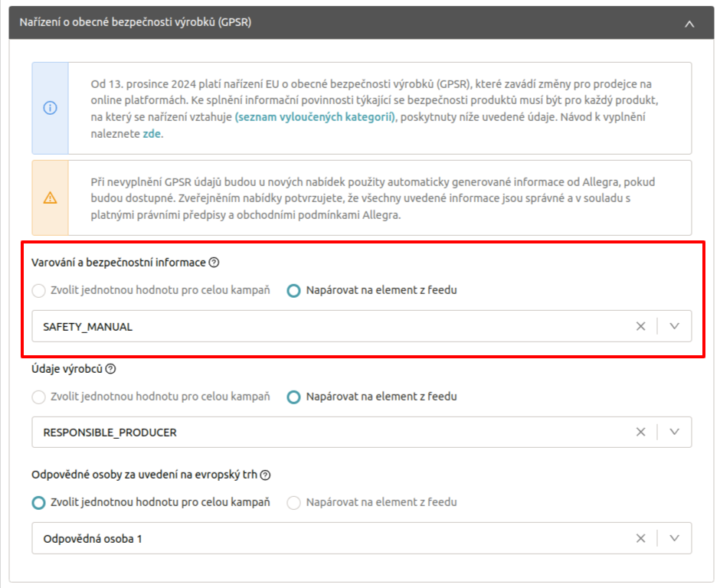Clear the RESPONSIBLE_PRODUCER selection

[640, 432]
